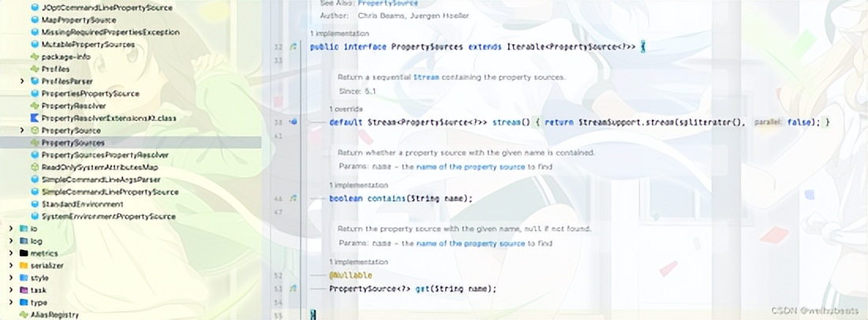Click the orange serializer folder icon
This screenshot has width=868, height=320.
coord(23,266)
